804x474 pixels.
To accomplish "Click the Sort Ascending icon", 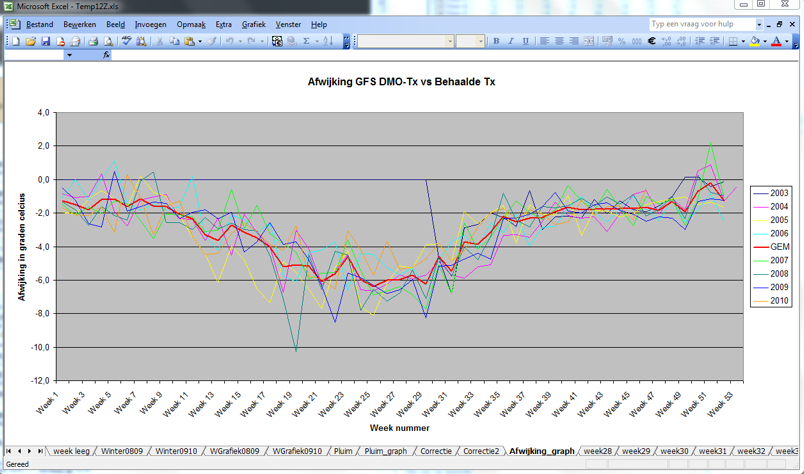I will [x=329, y=42].
